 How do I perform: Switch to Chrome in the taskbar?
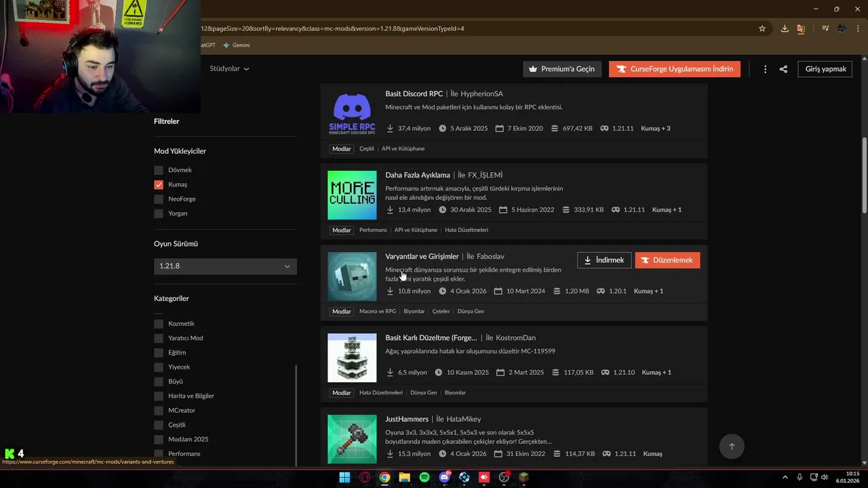tap(384, 477)
